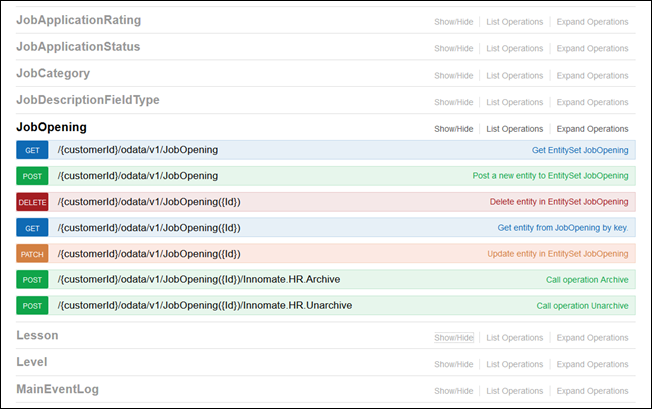List Operations for the Level section
The height and width of the screenshot is (409, 652).
tap(514, 364)
